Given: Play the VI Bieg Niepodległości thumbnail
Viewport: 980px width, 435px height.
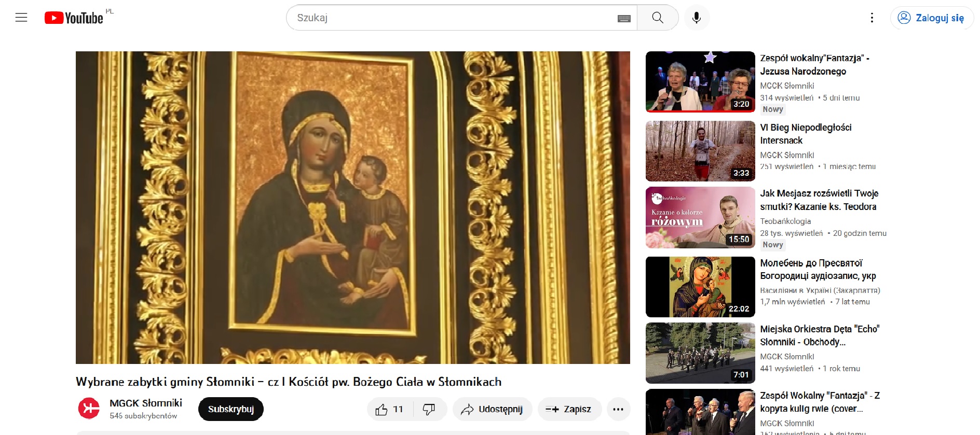Looking at the screenshot, I should tap(700, 151).
